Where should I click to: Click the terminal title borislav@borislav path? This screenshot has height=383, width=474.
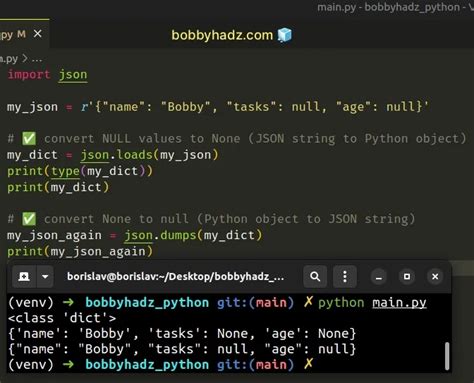coord(176,277)
